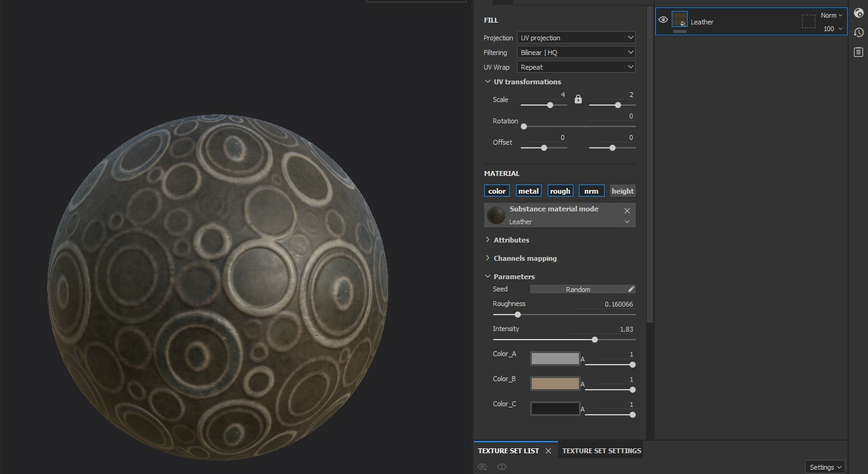Activate the nrm channel preview button
This screenshot has height=474, width=868.
(x=590, y=190)
